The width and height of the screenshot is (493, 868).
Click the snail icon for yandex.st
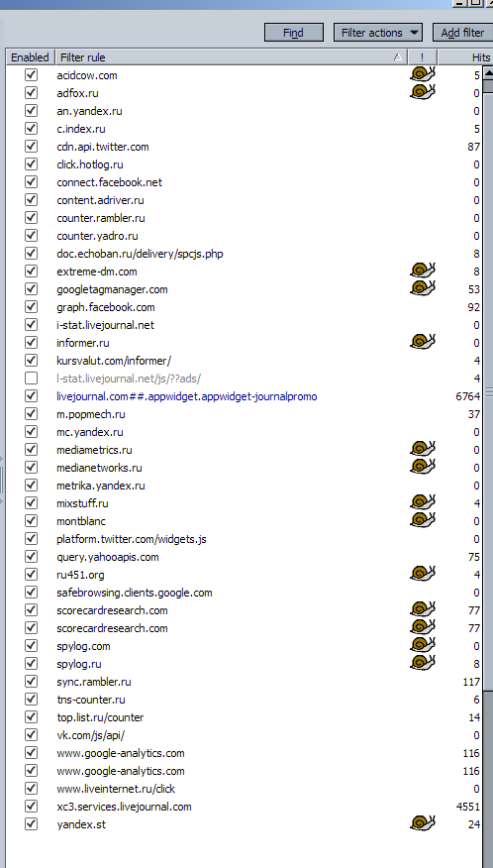click(x=423, y=823)
